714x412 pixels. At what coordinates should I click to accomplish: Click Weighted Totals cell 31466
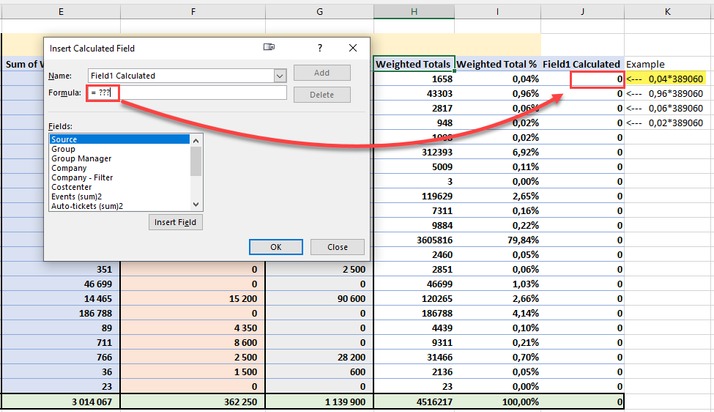point(414,357)
